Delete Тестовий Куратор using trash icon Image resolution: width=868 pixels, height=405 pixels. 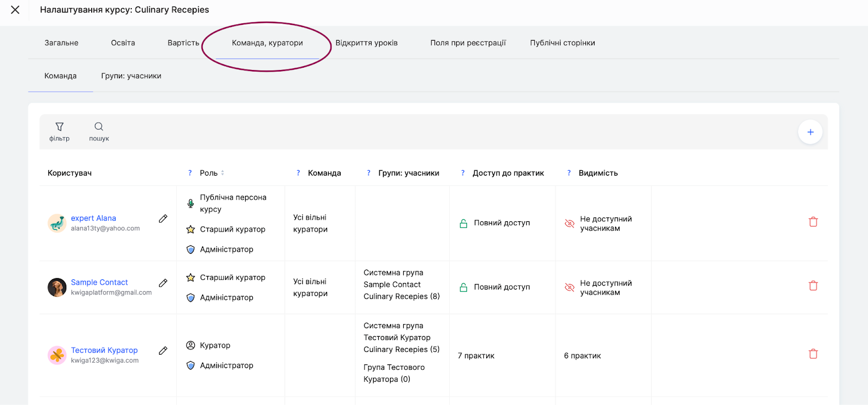[813, 354]
